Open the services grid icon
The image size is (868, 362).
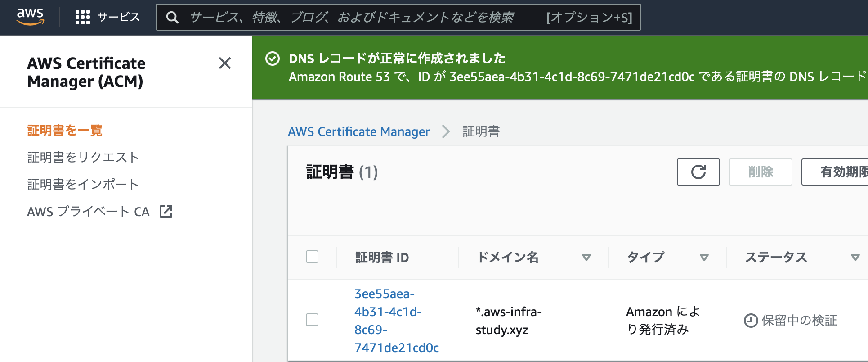pos(83,17)
